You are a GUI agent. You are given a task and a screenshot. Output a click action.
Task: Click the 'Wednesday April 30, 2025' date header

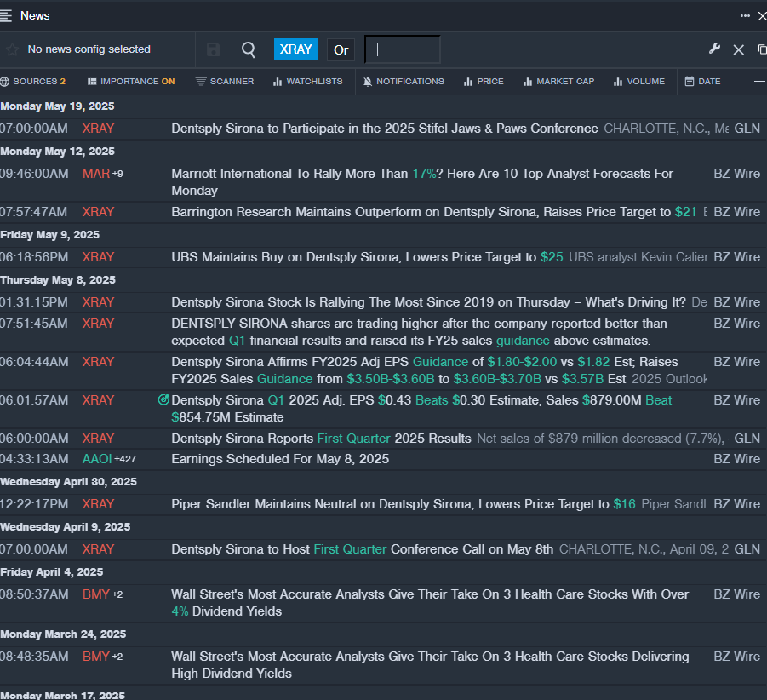pyautogui.click(x=68, y=482)
